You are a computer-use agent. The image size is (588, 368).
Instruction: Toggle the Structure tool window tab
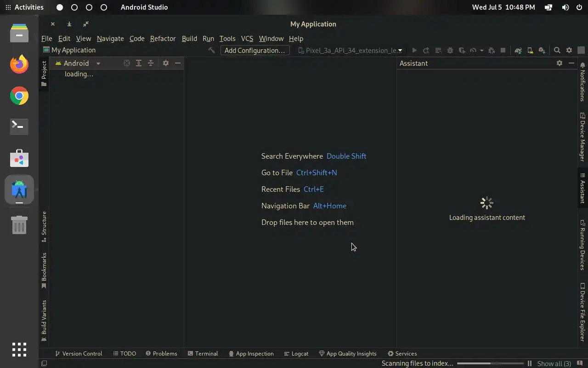(x=44, y=226)
